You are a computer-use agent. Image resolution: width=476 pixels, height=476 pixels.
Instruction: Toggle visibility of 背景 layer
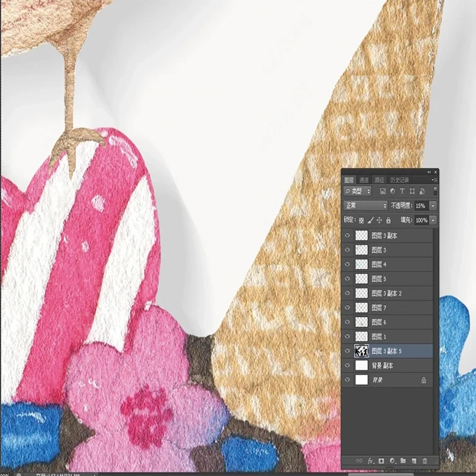click(347, 380)
